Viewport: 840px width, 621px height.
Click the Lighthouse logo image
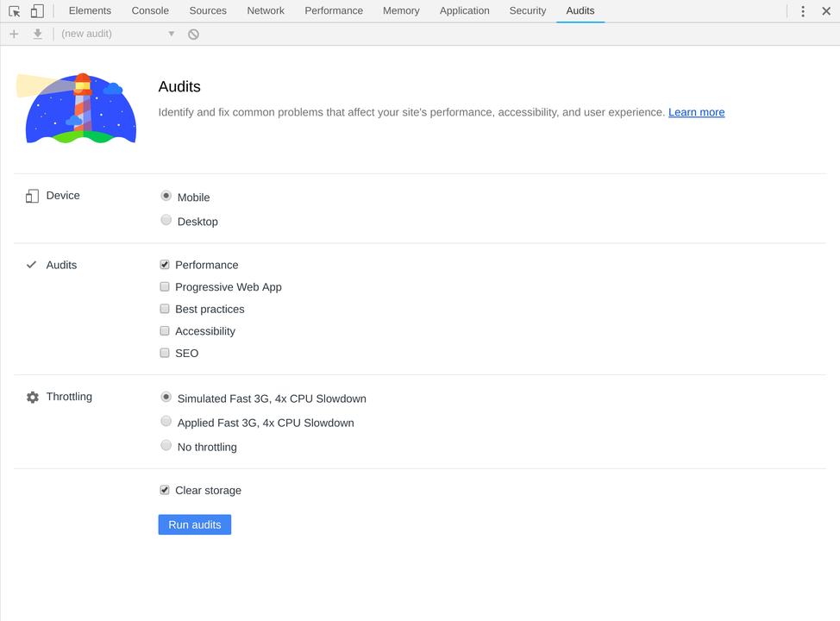point(77,108)
